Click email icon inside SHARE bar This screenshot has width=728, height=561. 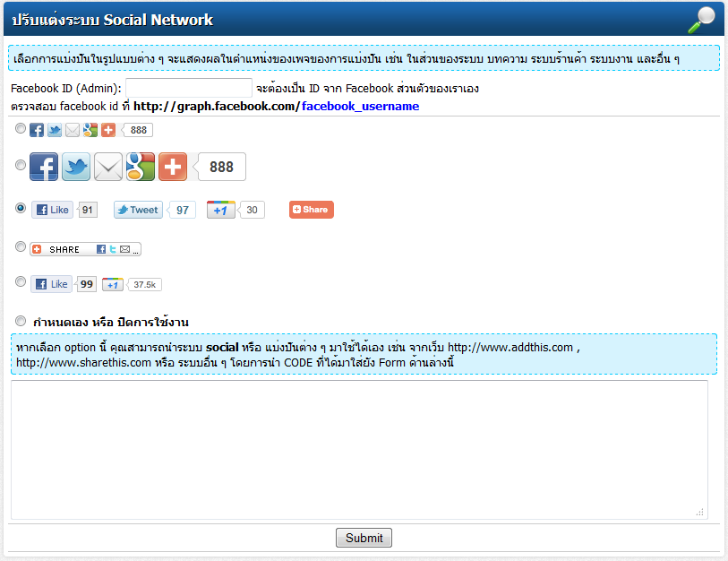124,249
